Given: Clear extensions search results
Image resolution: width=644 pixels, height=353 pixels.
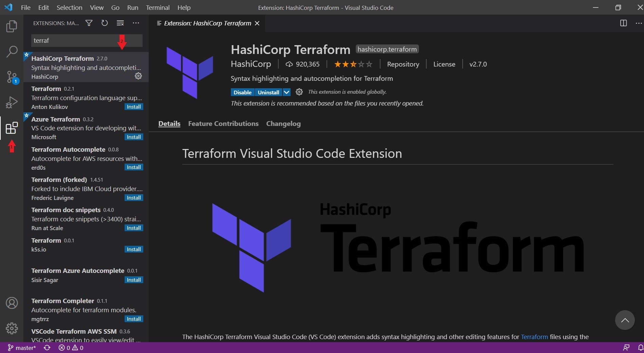Looking at the screenshot, I should 120,23.
